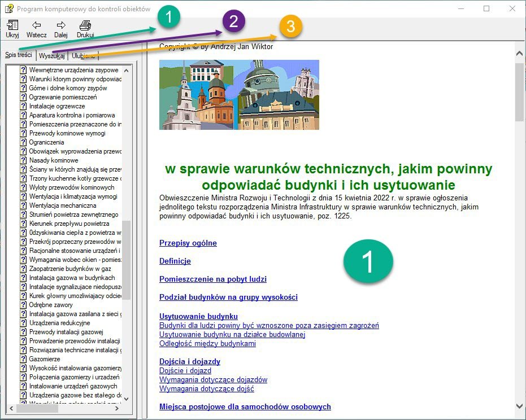This screenshot has height=420, width=526.
Task: Click the building illustration image
Action: pyautogui.click(x=239, y=94)
